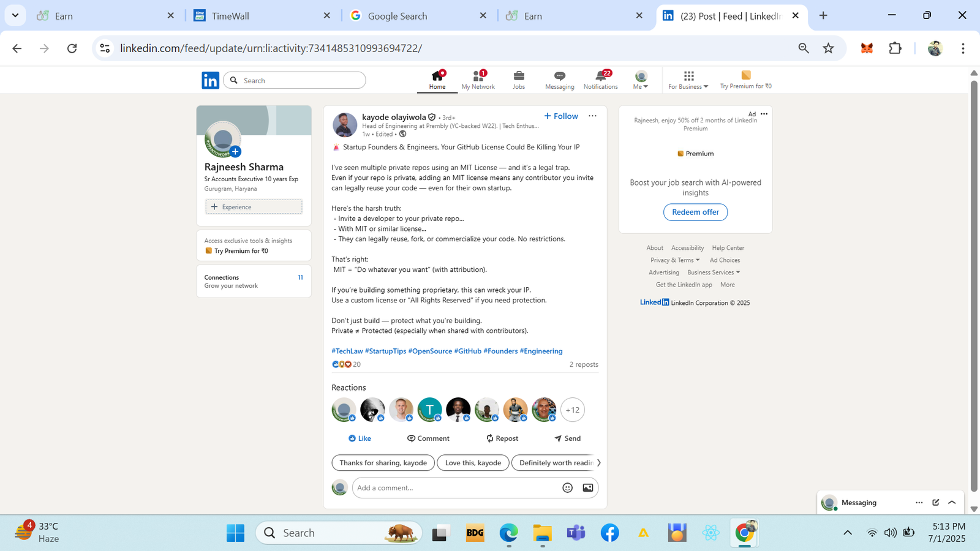
Task: Close the LinkedIn Post tab
Action: pos(796,16)
